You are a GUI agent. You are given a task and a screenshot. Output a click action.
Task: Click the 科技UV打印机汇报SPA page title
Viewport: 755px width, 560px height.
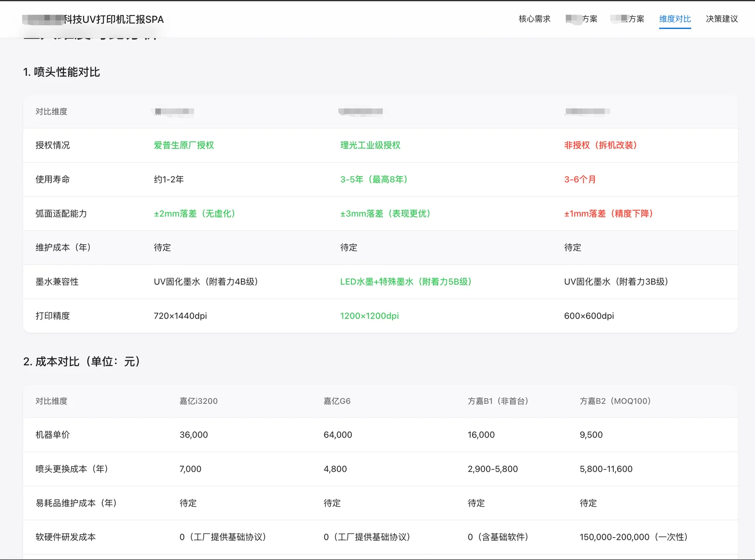coord(92,19)
